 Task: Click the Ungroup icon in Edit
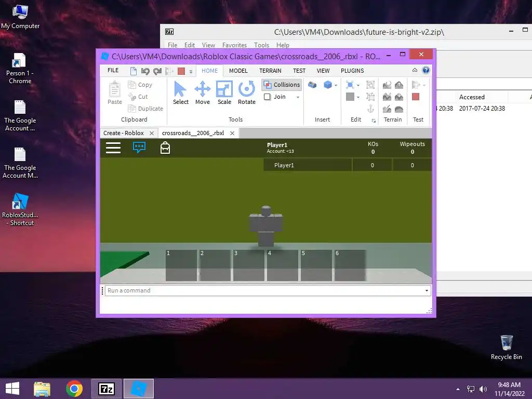pyautogui.click(x=370, y=97)
